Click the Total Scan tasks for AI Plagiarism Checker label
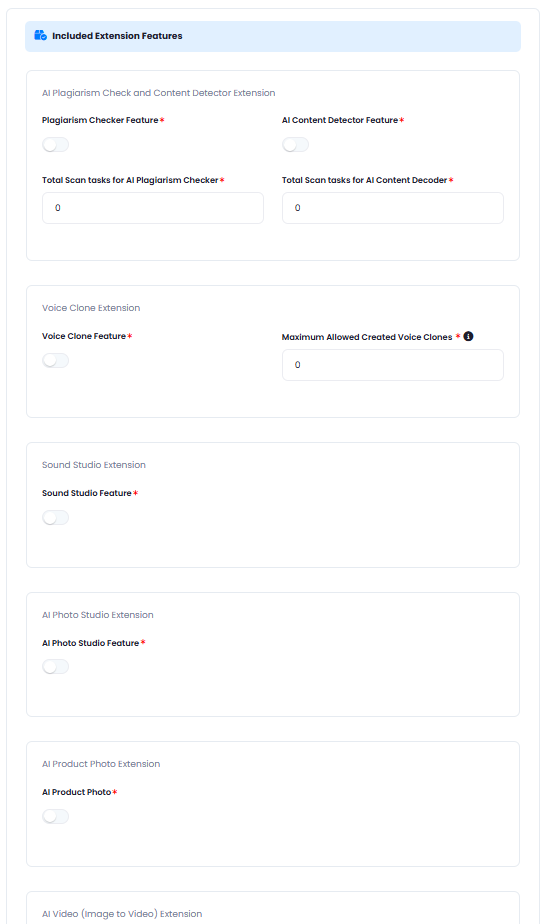545x924 pixels. 130,180
